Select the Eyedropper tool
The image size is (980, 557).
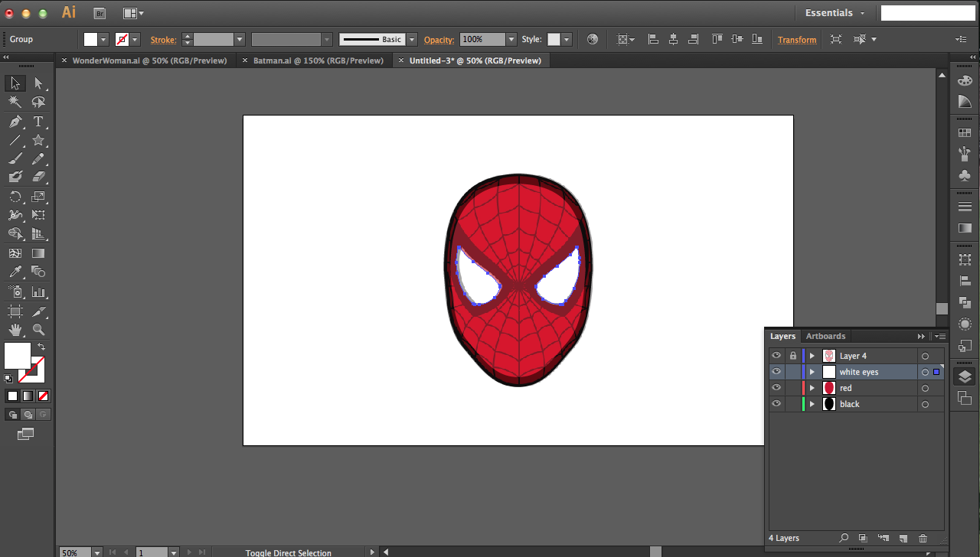click(15, 272)
